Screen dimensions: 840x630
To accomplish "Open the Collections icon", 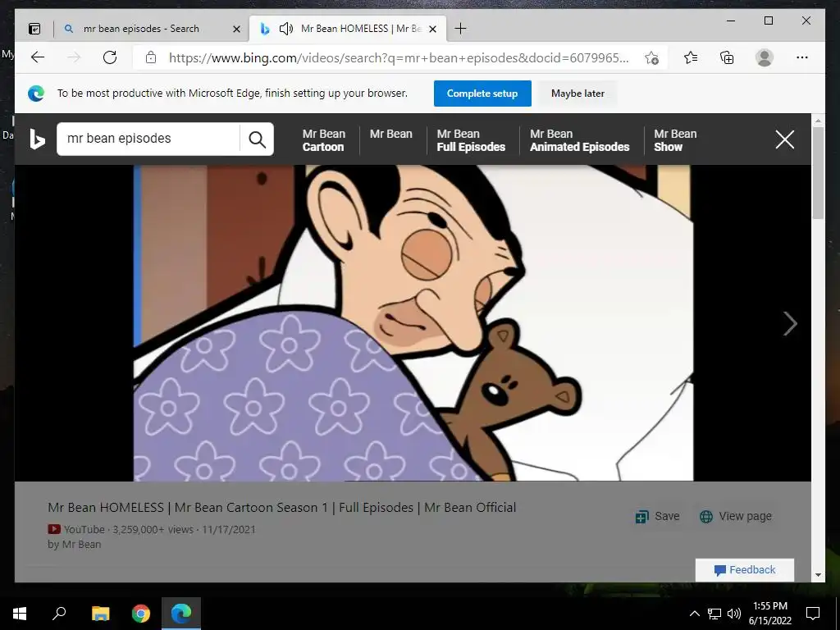I will pyautogui.click(x=727, y=57).
